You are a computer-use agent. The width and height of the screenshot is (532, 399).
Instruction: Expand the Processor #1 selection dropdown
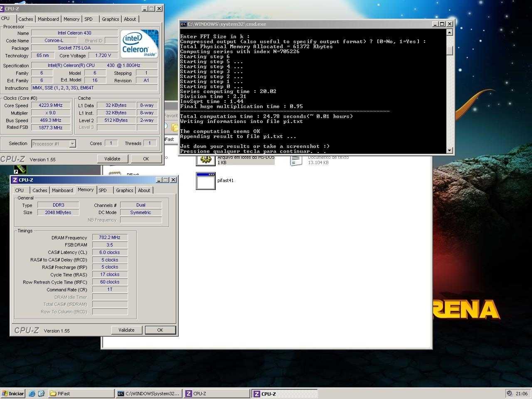tap(72, 144)
